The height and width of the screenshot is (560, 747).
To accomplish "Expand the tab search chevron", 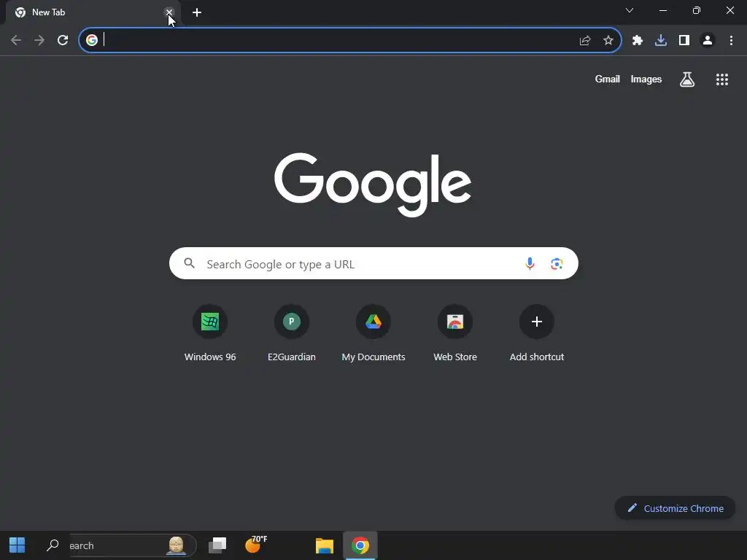I will click(x=630, y=10).
